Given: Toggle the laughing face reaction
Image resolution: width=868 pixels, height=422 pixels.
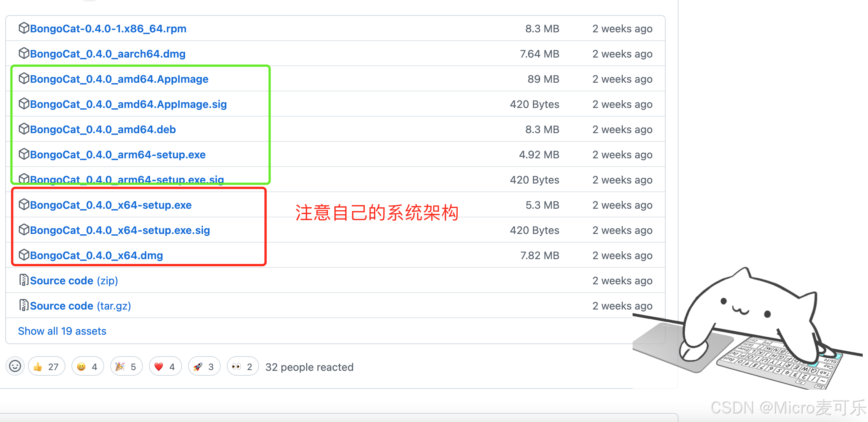Looking at the screenshot, I should click(x=87, y=367).
